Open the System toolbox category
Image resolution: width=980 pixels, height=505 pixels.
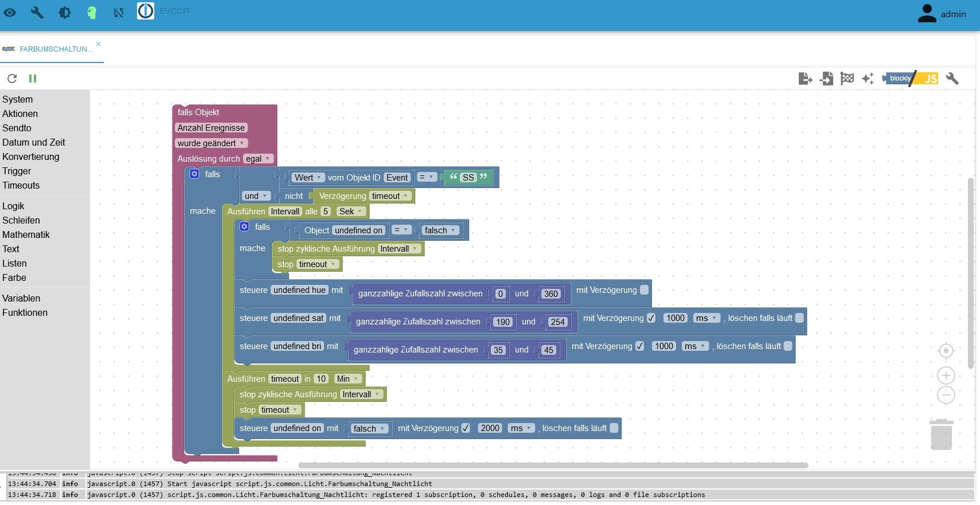pos(17,99)
